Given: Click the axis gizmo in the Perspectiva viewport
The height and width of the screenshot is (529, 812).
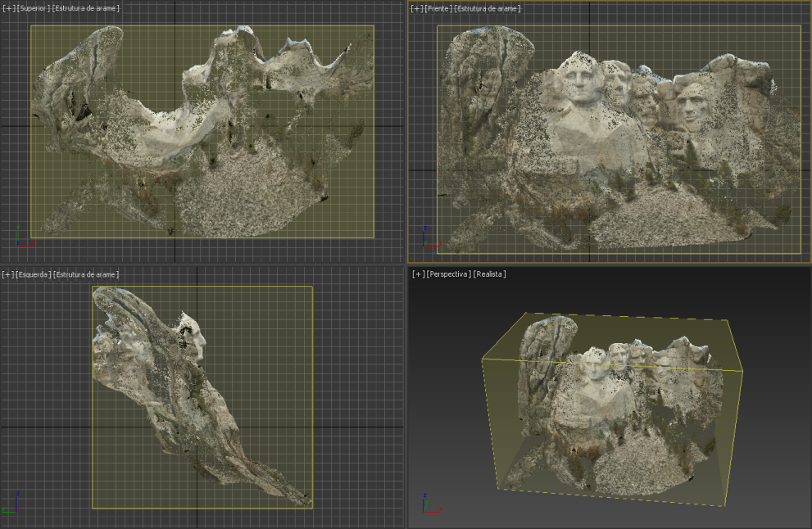Looking at the screenshot, I should [431, 503].
